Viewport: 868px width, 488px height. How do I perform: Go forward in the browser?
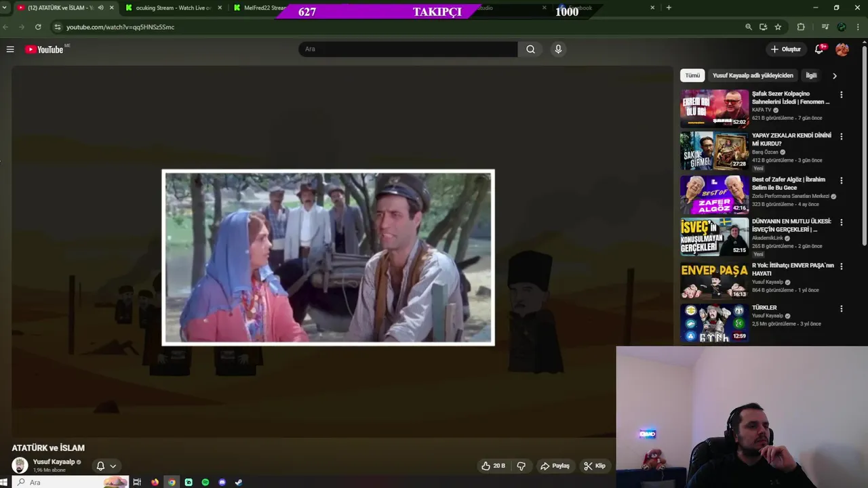(22, 27)
